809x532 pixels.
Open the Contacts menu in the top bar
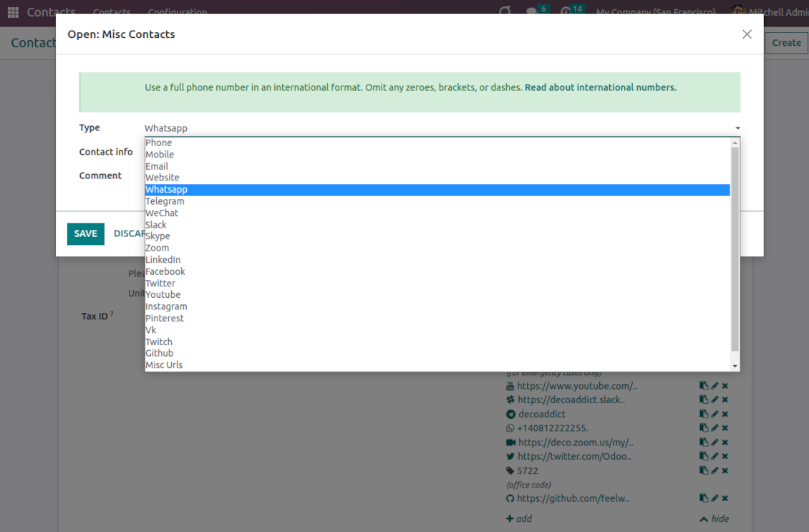click(112, 11)
